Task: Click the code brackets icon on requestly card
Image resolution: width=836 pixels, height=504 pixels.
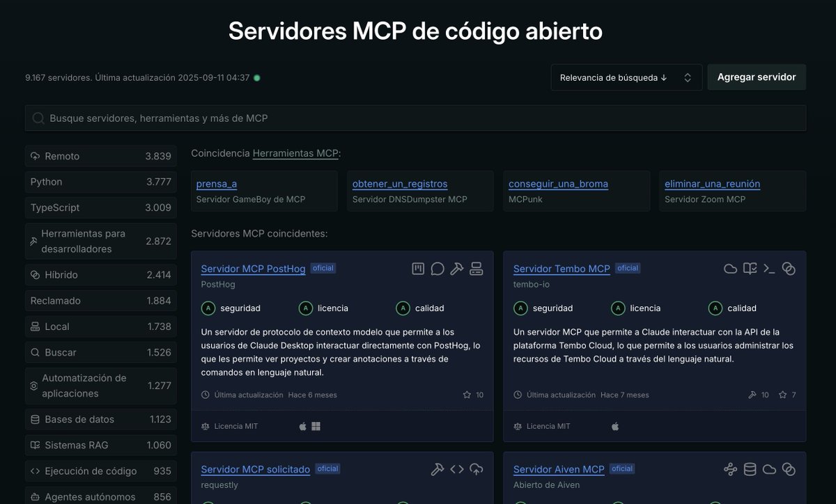Action: click(x=457, y=469)
